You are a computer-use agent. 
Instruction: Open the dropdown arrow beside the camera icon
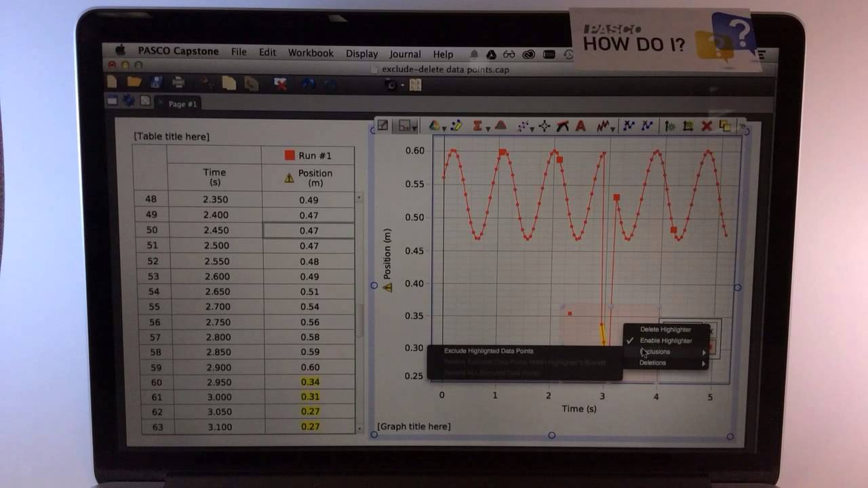(x=401, y=85)
